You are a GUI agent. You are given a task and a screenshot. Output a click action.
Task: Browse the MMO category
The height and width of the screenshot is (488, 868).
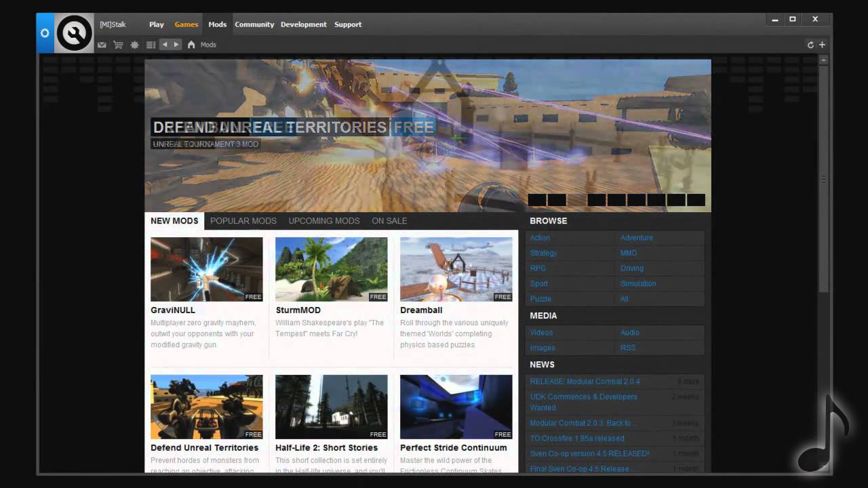point(629,253)
